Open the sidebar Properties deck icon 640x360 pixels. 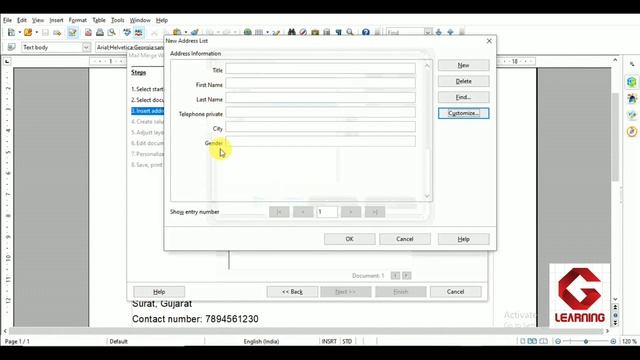(x=632, y=82)
